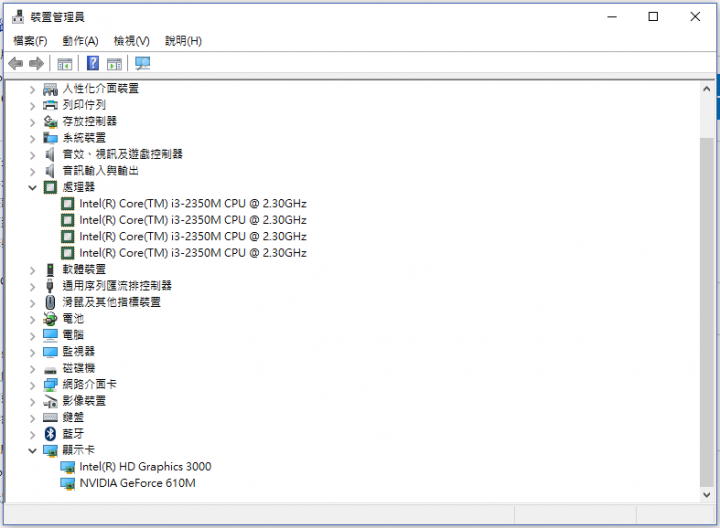This screenshot has height=528, width=720.
Task: Click the vertical scrollbar thumb
Action: 707,312
